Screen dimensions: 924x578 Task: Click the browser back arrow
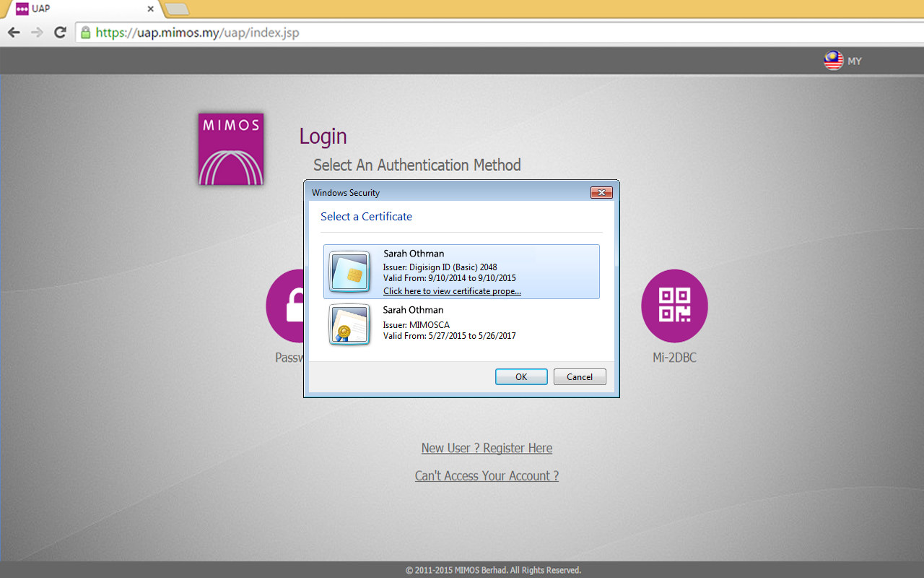point(14,33)
